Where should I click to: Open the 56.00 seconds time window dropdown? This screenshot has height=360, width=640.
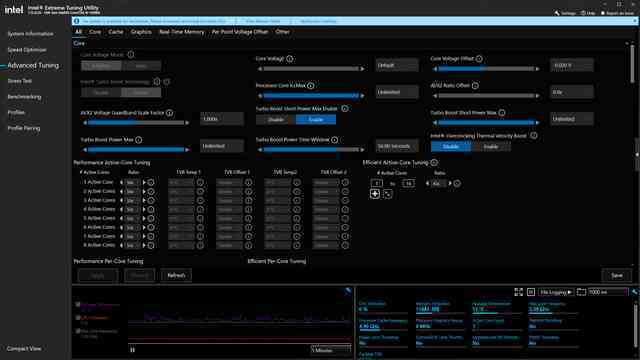click(x=397, y=146)
